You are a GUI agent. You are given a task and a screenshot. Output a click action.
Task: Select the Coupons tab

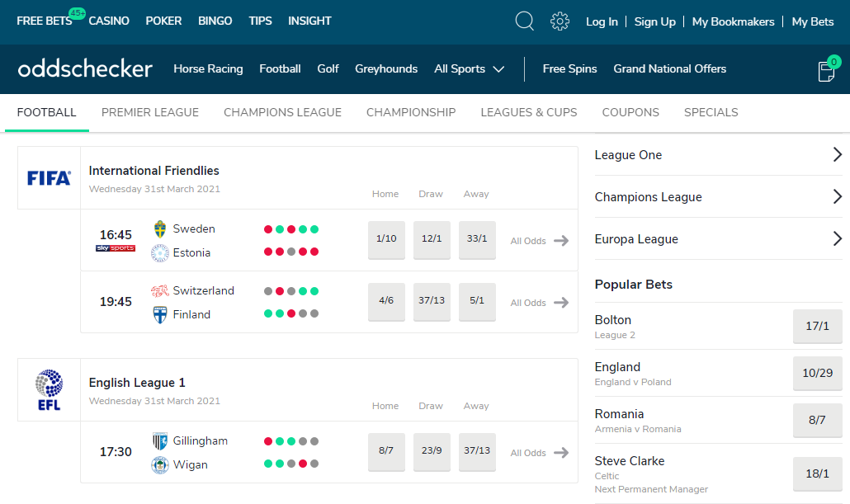click(x=630, y=112)
